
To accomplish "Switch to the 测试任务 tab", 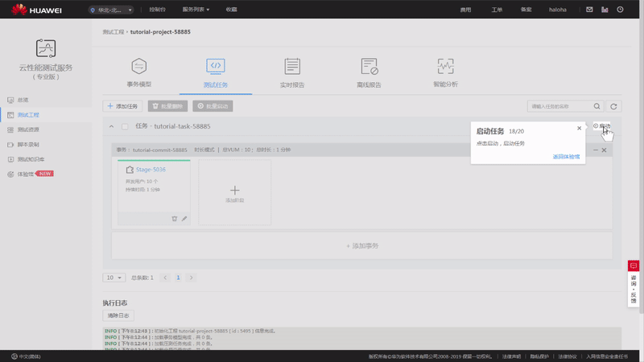I will point(216,73).
